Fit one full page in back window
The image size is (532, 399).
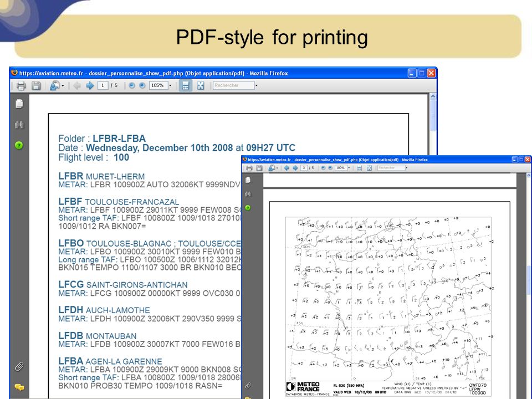[x=201, y=86]
